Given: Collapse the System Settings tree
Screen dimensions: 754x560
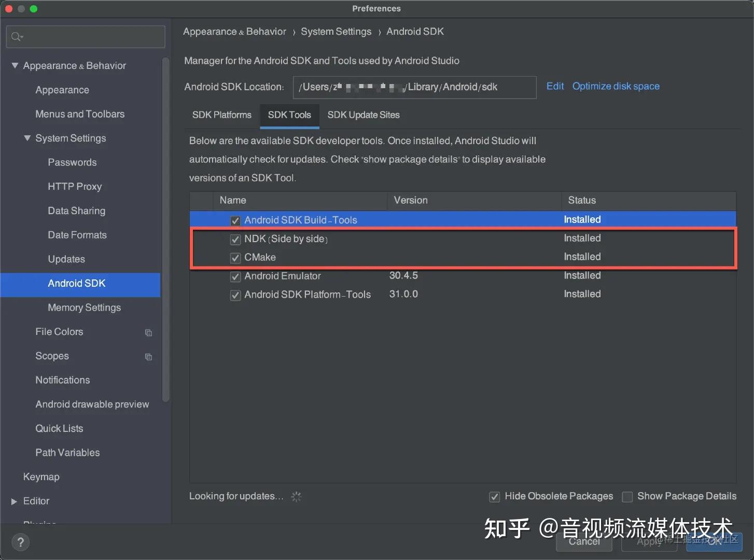Looking at the screenshot, I should pyautogui.click(x=27, y=138).
